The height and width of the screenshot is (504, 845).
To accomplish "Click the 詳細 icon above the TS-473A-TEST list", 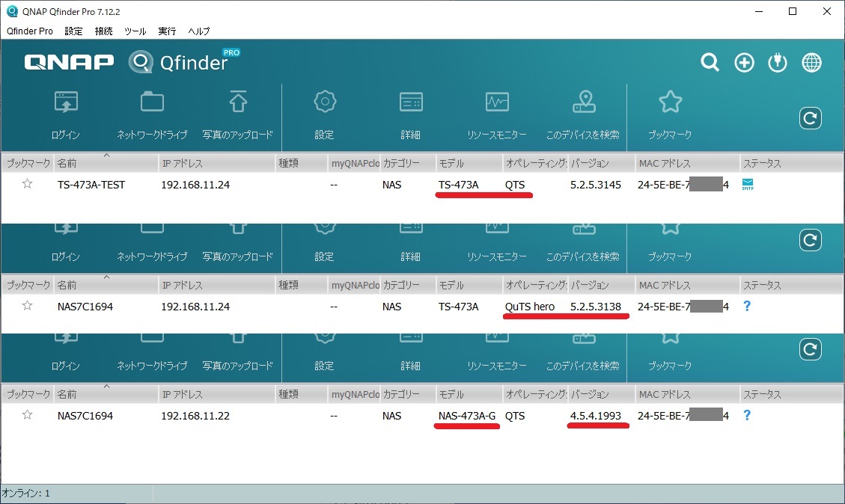I will point(411,102).
